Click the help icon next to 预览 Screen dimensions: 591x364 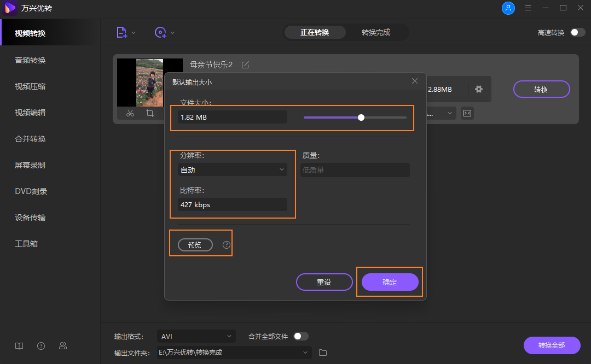coord(225,245)
